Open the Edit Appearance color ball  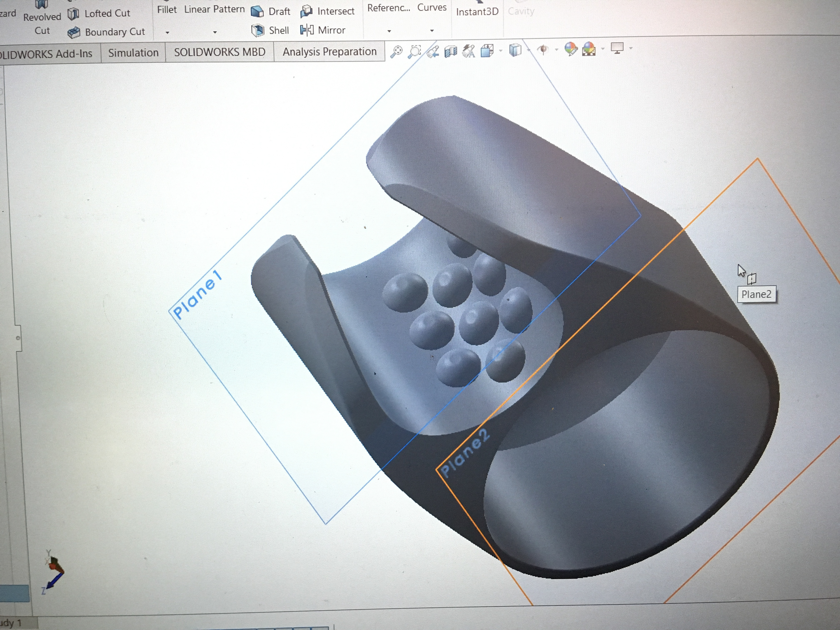(570, 49)
